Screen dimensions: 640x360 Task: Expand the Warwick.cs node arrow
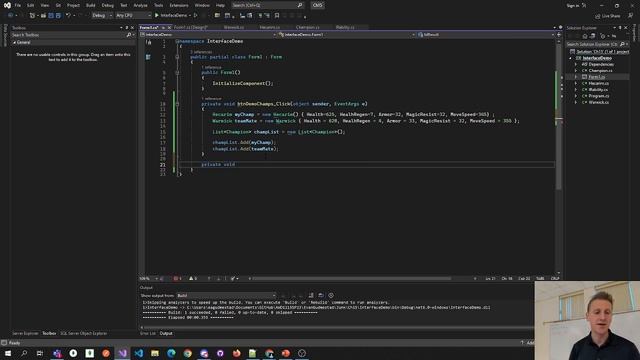pos(576,102)
